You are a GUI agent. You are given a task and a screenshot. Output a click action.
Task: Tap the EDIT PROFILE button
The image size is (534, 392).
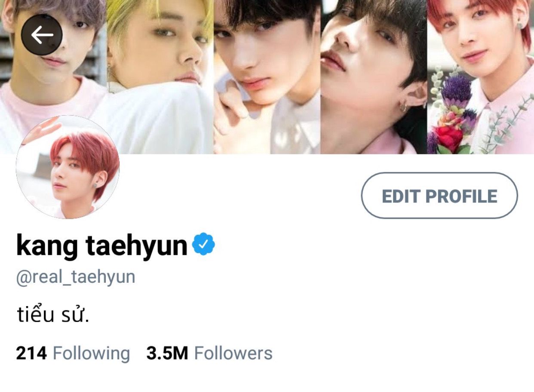point(439,196)
